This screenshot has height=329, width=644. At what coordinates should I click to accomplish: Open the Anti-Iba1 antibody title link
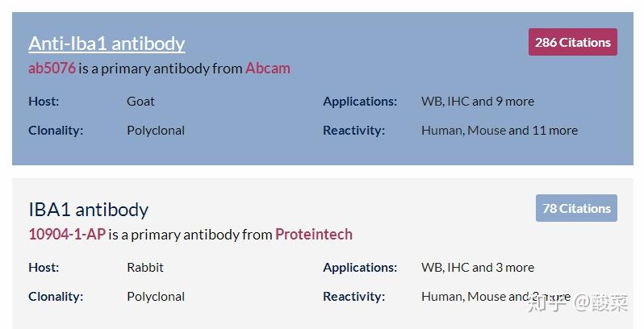click(x=107, y=43)
